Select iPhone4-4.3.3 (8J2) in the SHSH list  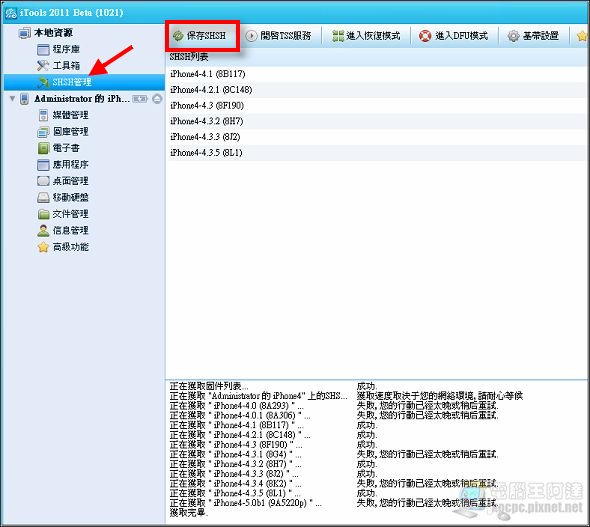tap(376, 137)
